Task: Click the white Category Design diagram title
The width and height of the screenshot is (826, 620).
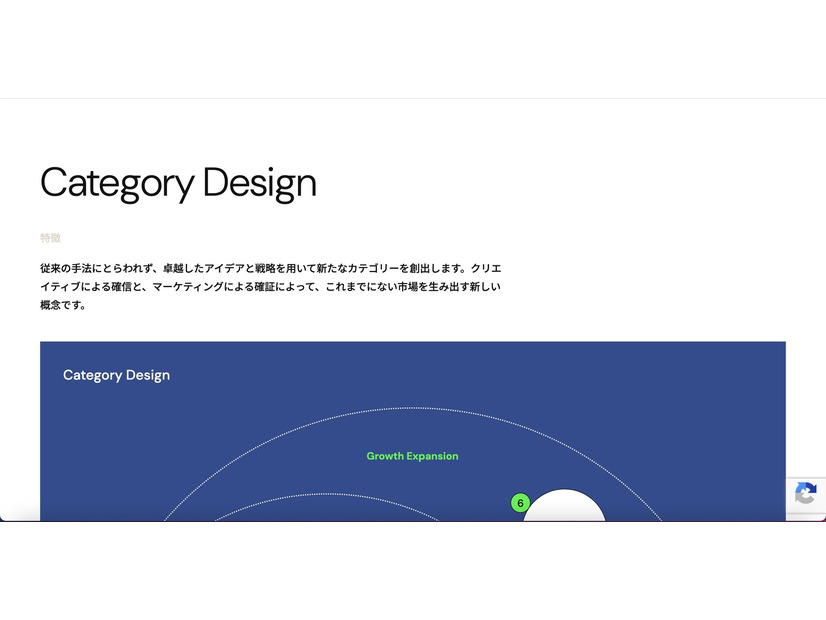Action: 116,375
